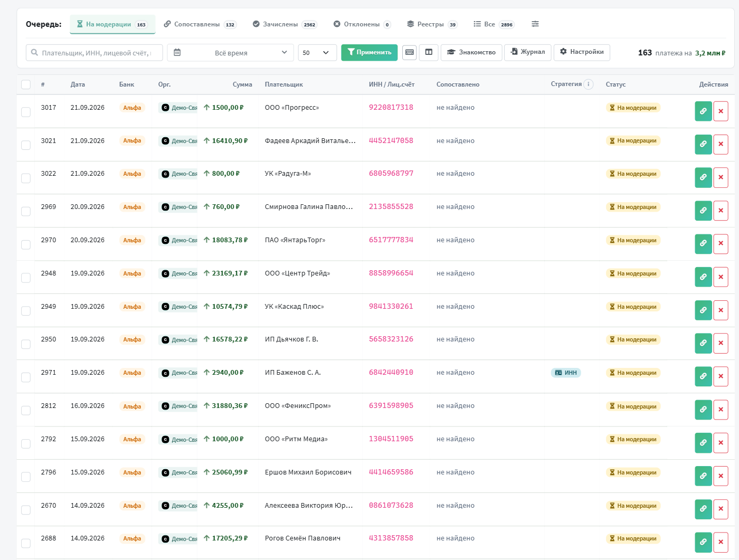This screenshot has width=739, height=560.
Task: Click the green 'Применить' button
Action: 369,52
